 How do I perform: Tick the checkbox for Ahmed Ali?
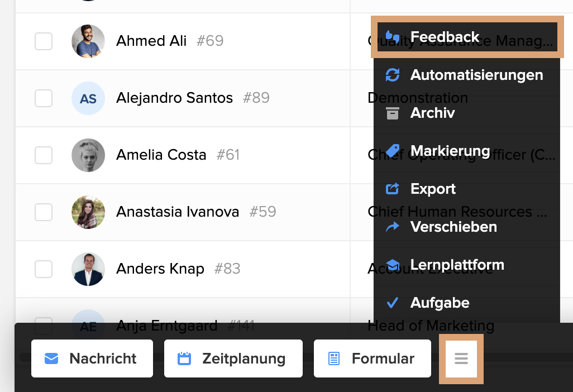44,41
